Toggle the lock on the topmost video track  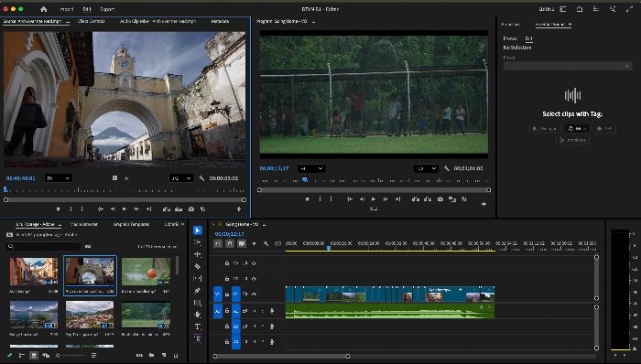point(227,263)
